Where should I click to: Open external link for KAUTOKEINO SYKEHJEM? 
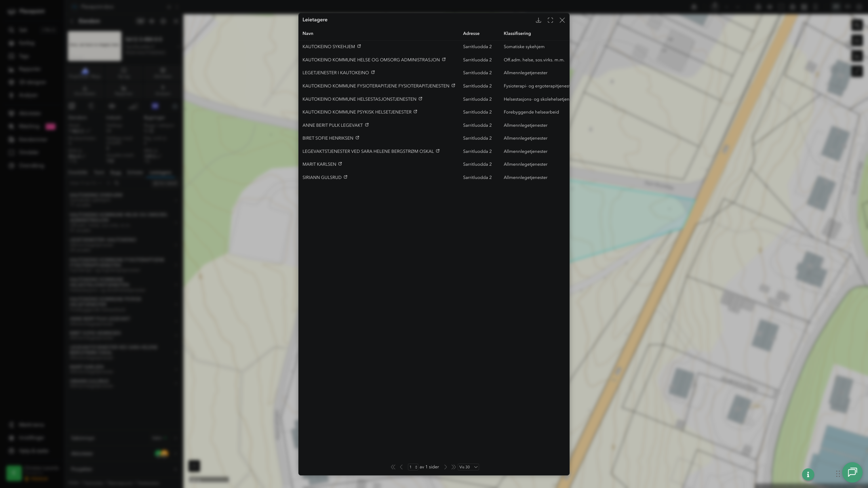359,46
